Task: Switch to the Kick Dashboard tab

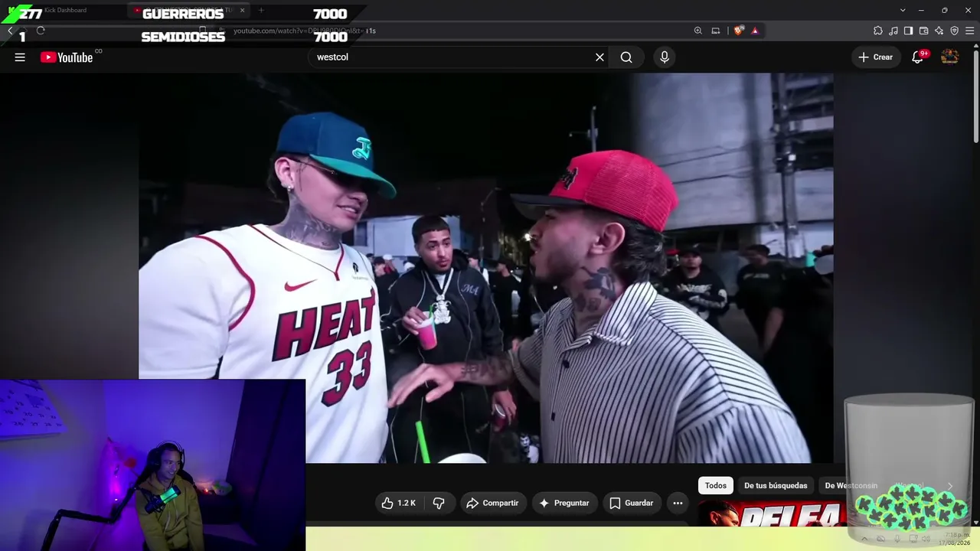Action: tap(65, 10)
